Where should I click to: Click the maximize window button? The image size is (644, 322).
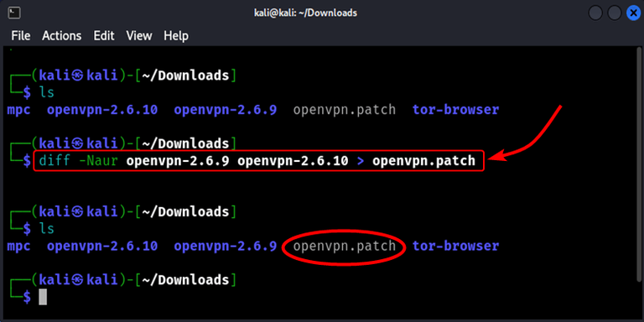coord(614,13)
